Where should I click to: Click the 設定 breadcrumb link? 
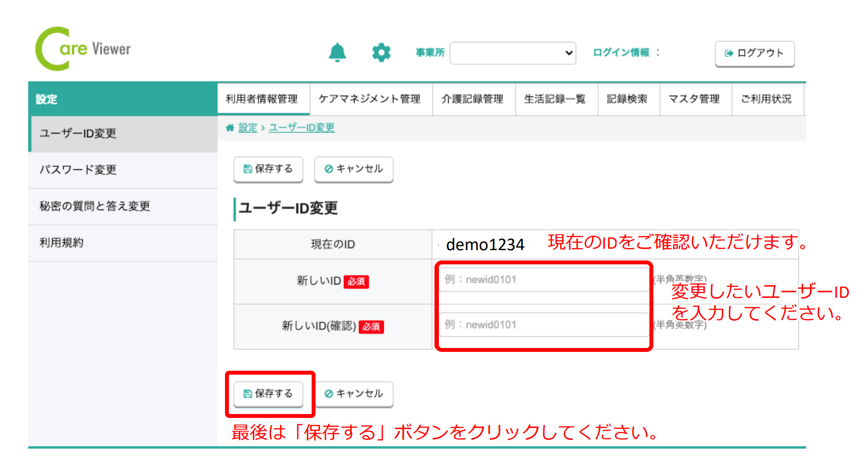pyautogui.click(x=247, y=128)
